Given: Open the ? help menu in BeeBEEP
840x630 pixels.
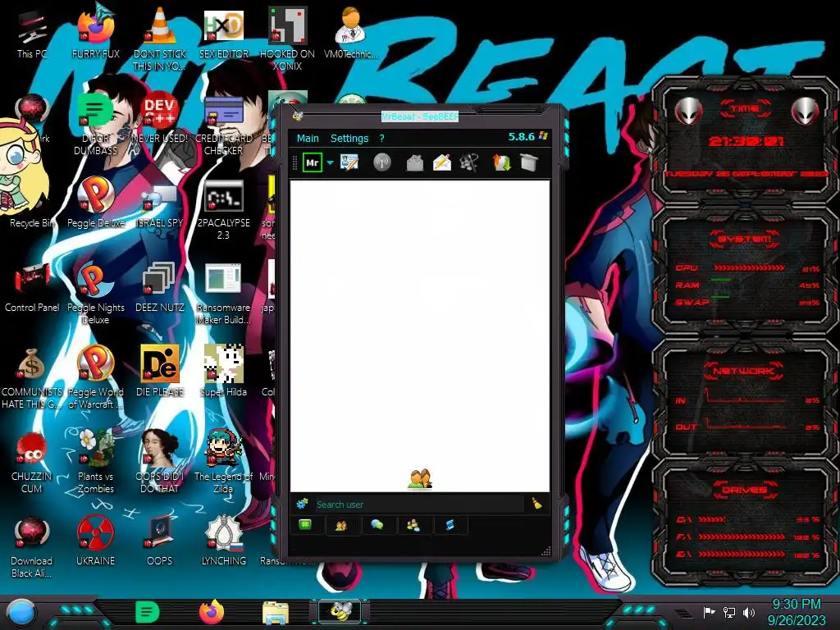Looking at the screenshot, I should coord(381,138).
